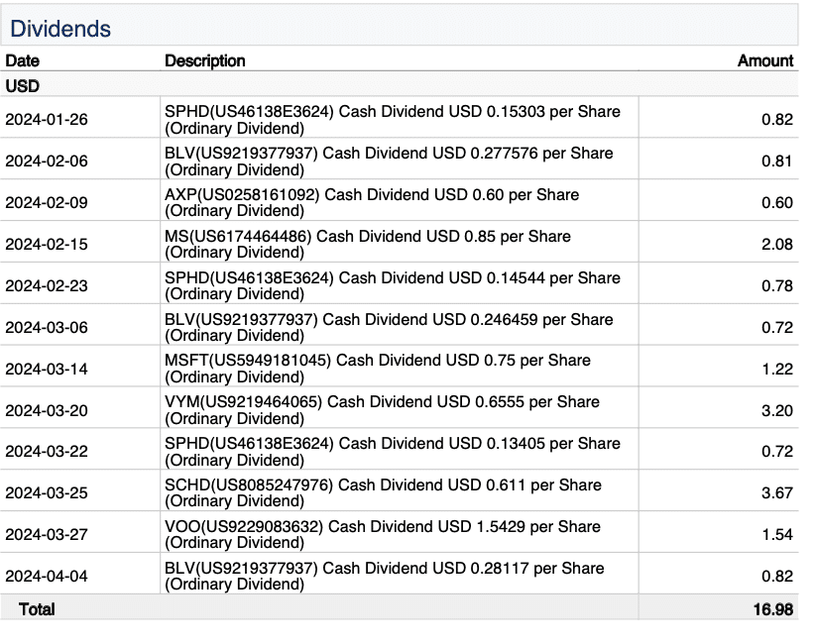The image size is (815, 644).
Task: Click date 2024-04-04
Action: tap(47, 576)
